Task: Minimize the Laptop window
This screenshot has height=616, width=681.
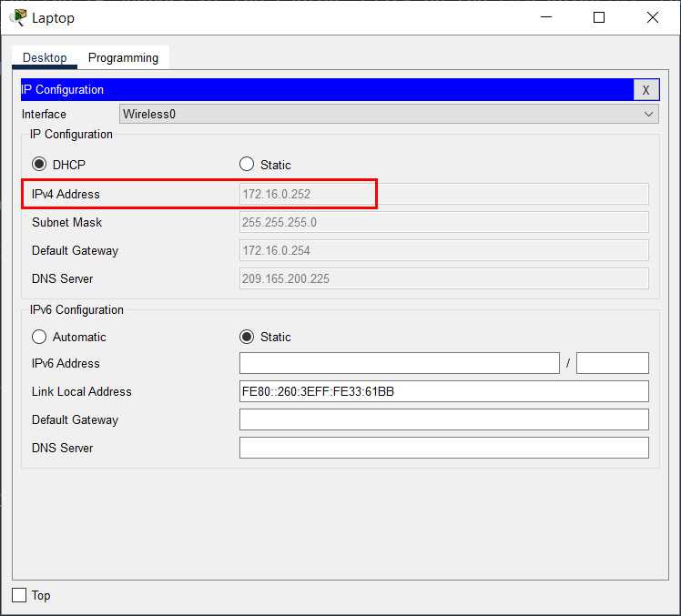Action: click(x=546, y=17)
